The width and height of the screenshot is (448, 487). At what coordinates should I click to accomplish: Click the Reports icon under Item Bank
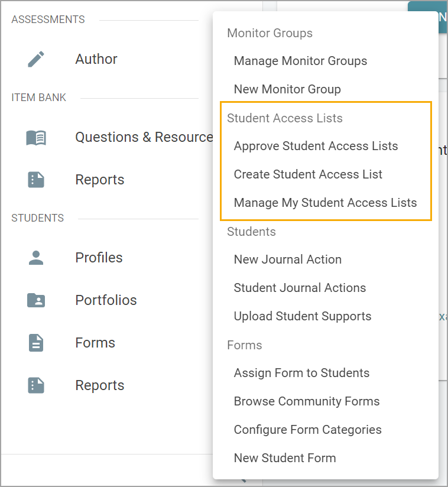click(x=36, y=180)
